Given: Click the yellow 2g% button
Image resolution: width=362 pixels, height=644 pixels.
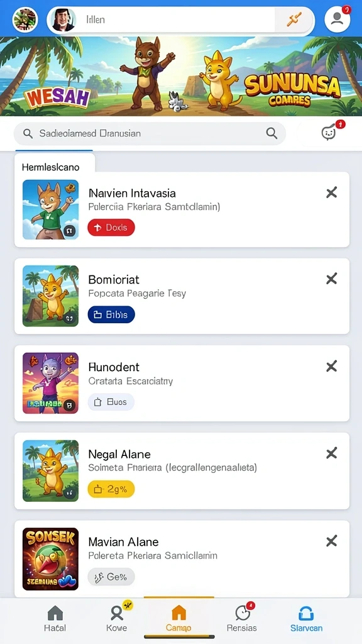Looking at the screenshot, I should (x=111, y=489).
